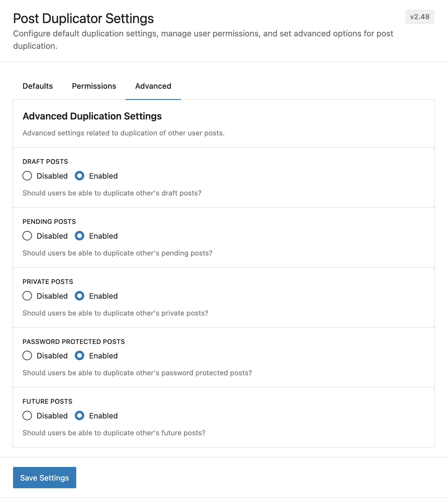Click the Advanced Duplication Settings heading
This screenshot has width=448, height=498.
tap(92, 116)
